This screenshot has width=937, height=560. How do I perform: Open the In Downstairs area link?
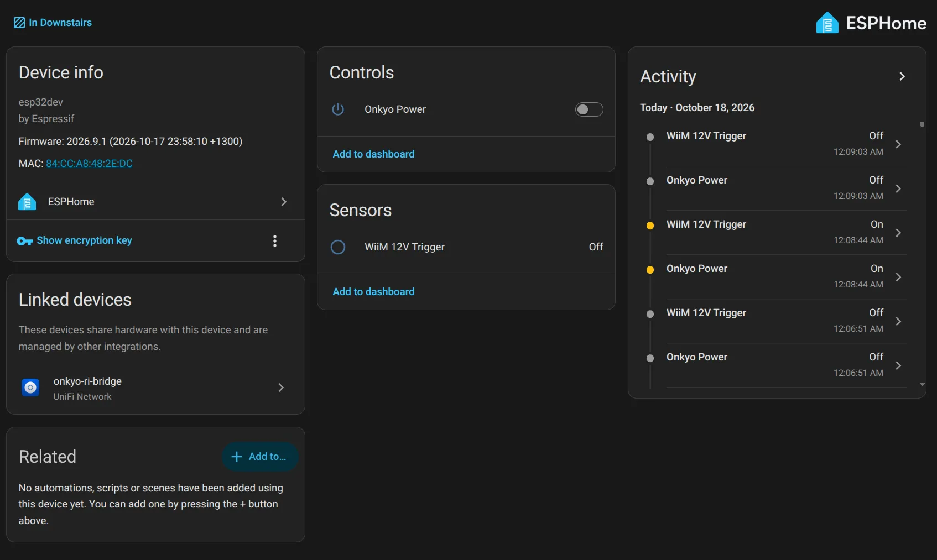tap(60, 23)
